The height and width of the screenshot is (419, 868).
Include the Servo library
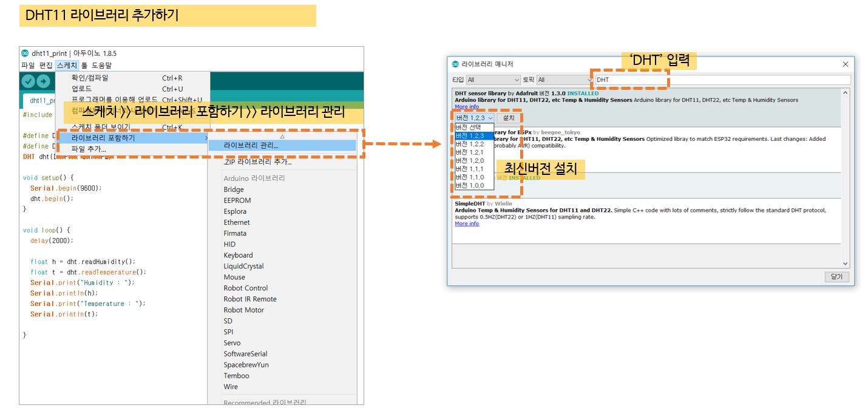232,343
